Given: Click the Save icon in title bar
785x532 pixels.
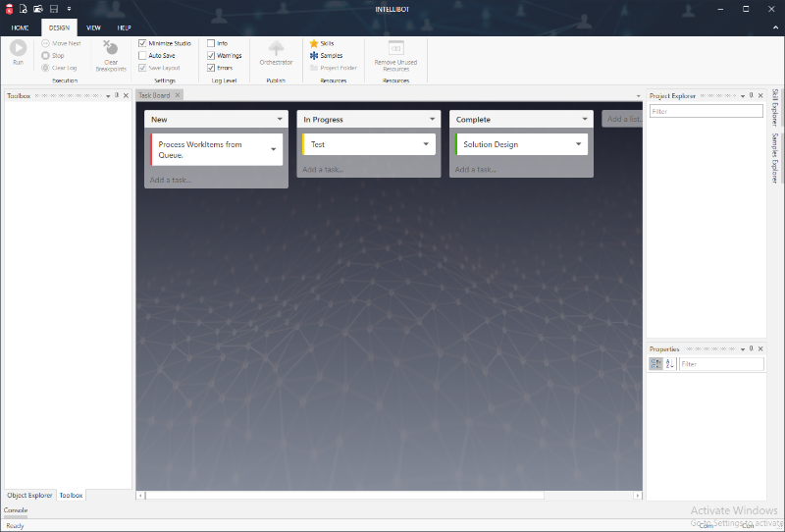Looking at the screenshot, I should point(54,8).
